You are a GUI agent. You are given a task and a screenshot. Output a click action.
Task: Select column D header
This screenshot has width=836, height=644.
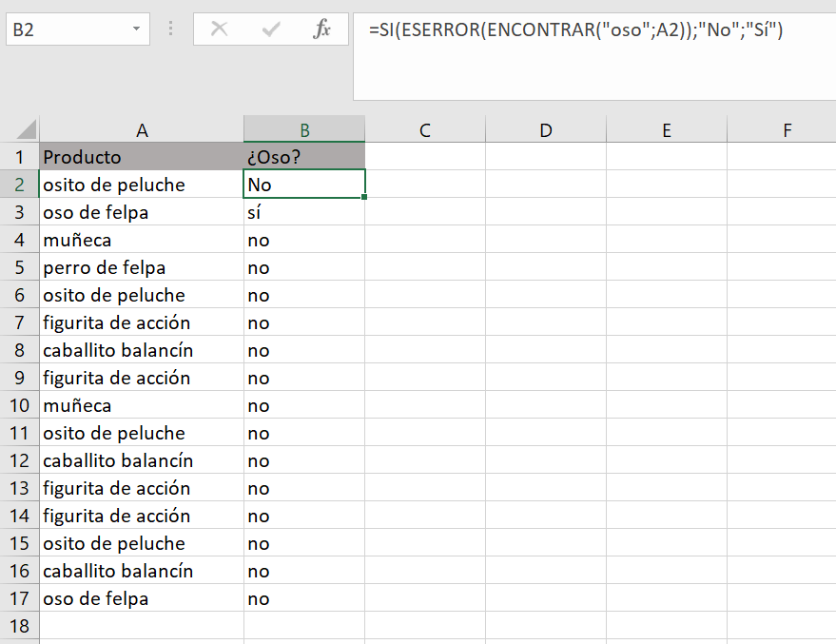pyautogui.click(x=546, y=129)
